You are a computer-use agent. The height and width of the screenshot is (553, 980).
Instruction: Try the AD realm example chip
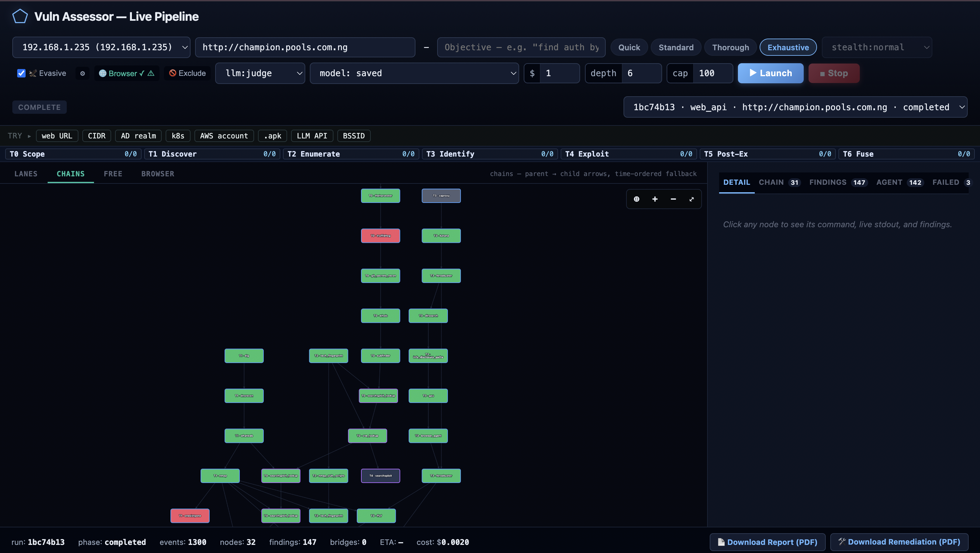[138, 135]
